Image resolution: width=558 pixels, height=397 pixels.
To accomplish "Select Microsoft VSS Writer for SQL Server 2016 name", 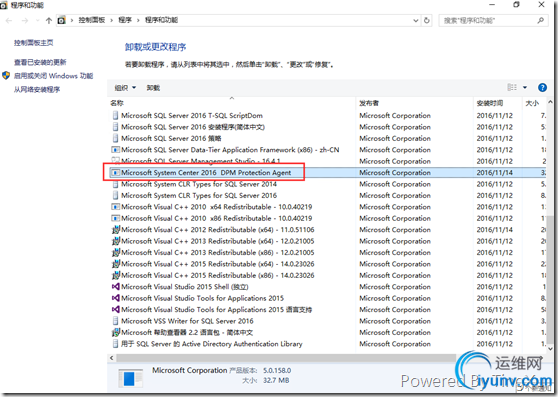I will tap(187, 321).
